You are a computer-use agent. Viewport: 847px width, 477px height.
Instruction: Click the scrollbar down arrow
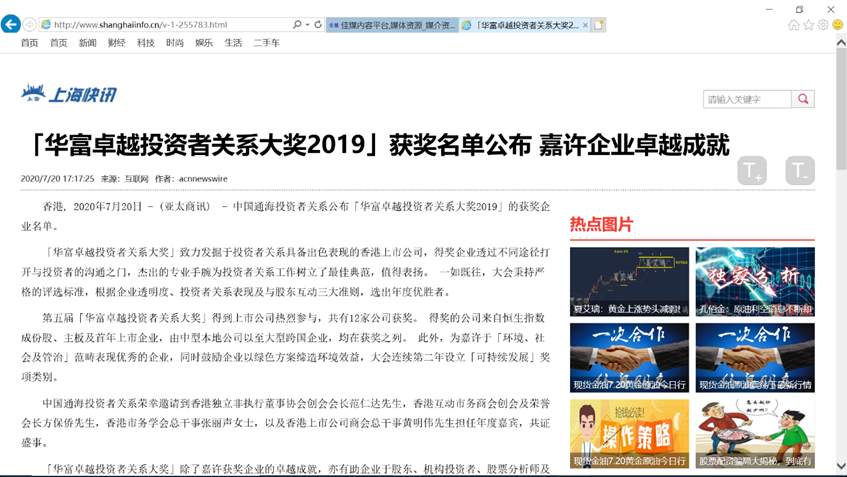(841, 466)
